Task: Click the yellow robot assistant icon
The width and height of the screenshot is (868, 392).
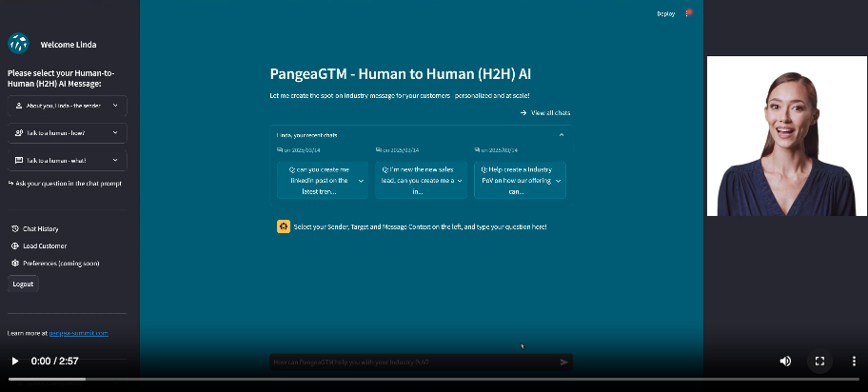Action: click(284, 226)
